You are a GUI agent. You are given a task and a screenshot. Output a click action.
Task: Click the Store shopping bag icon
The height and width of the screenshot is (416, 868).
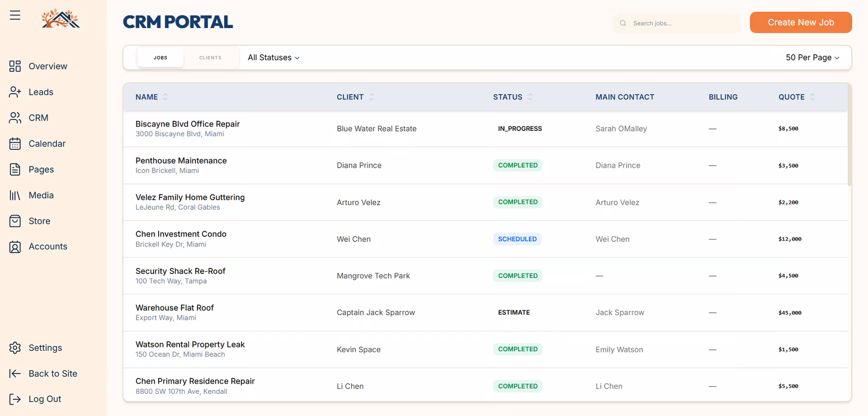pyautogui.click(x=15, y=221)
